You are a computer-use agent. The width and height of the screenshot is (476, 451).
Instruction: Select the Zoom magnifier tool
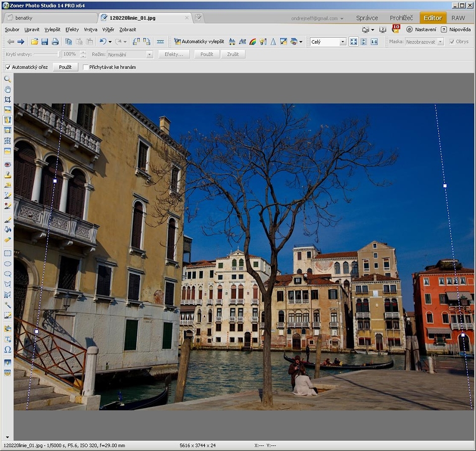coord(7,79)
